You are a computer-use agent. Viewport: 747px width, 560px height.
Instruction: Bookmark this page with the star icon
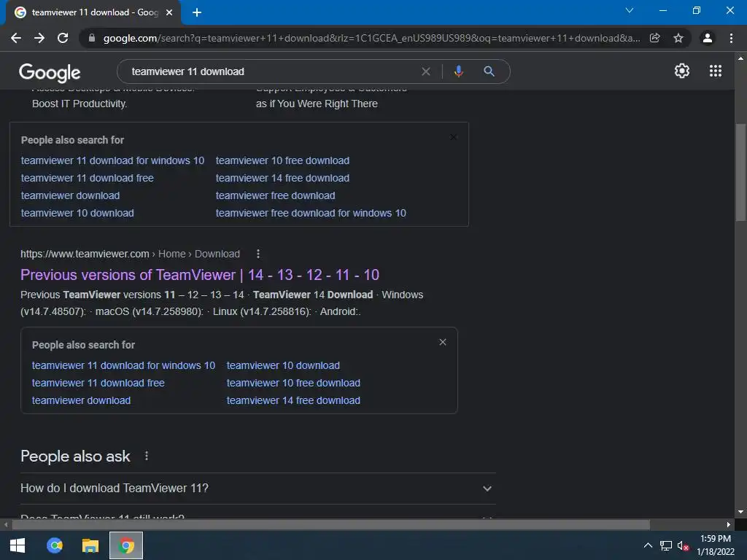coord(678,38)
